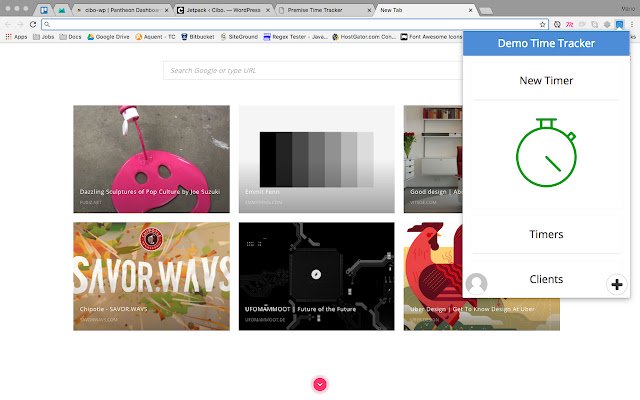
Task: Switch to Premise Time Tracker tab
Action: click(324, 10)
